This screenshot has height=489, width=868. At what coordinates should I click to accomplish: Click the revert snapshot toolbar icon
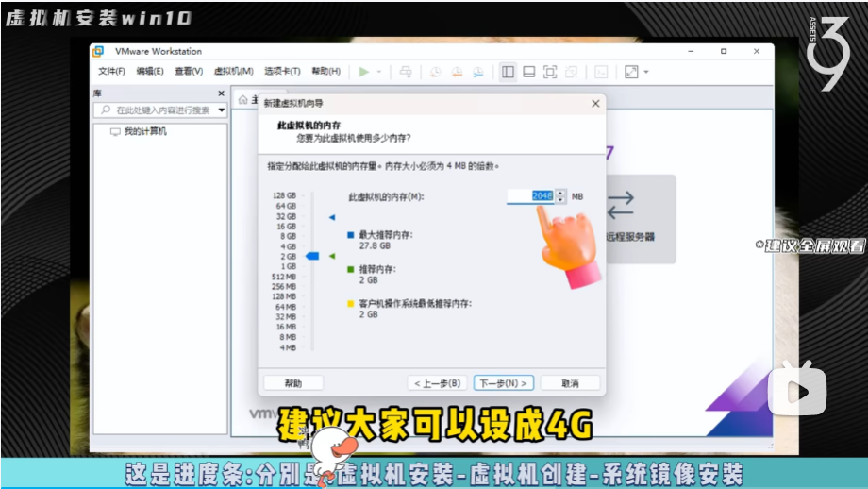coord(457,72)
